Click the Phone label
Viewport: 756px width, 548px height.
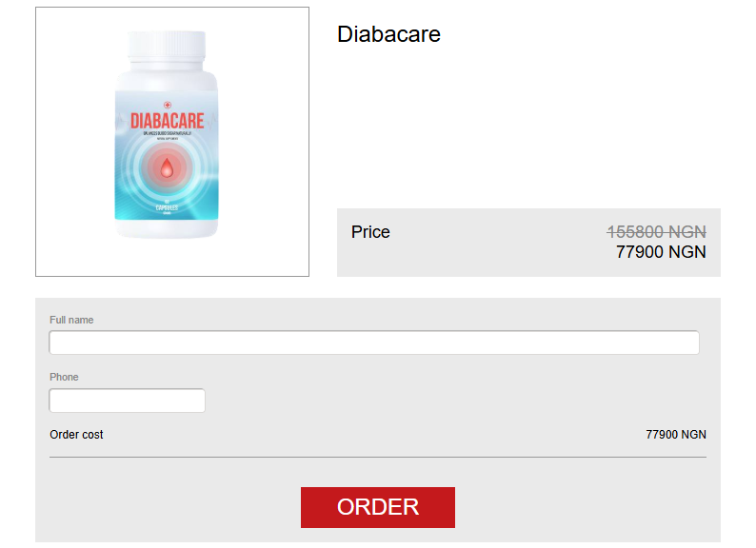(64, 377)
